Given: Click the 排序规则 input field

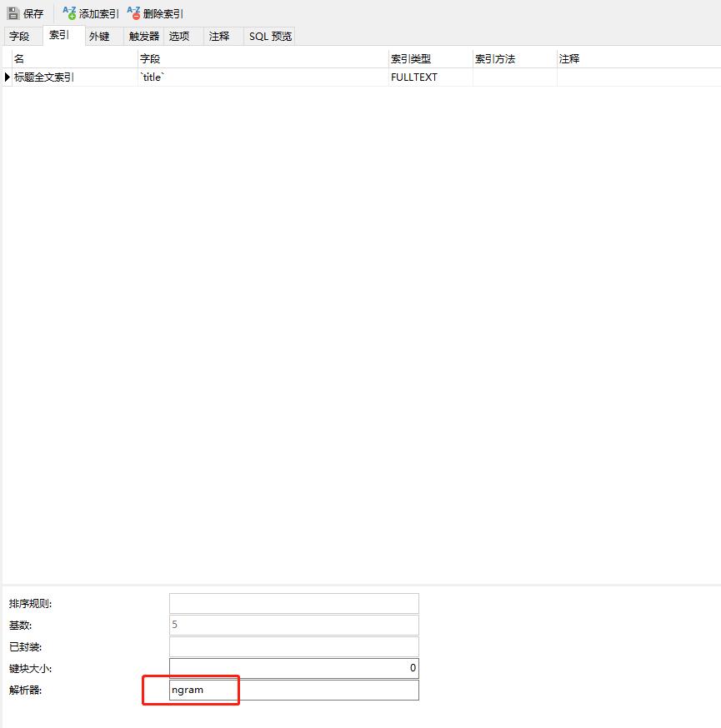Looking at the screenshot, I should (294, 603).
